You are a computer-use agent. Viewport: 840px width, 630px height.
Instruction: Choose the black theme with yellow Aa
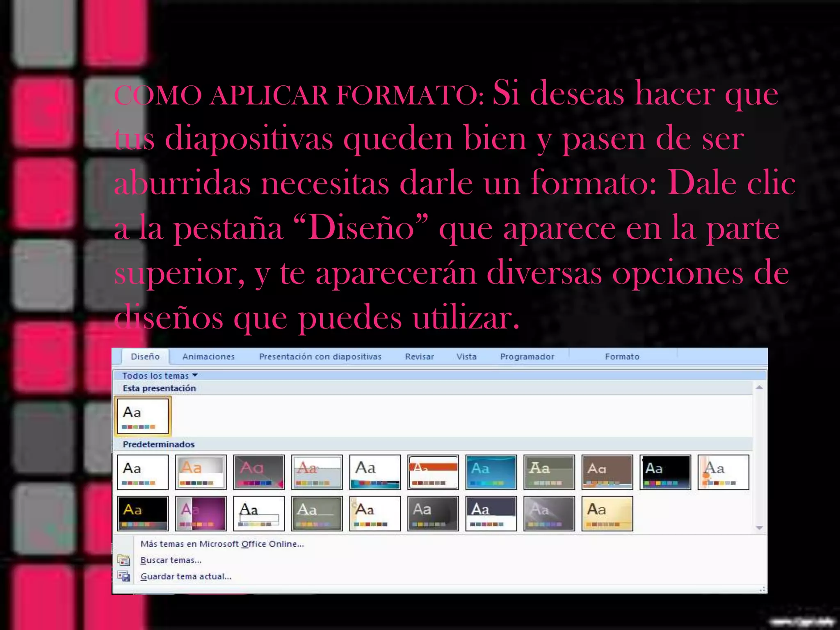pos(142,514)
